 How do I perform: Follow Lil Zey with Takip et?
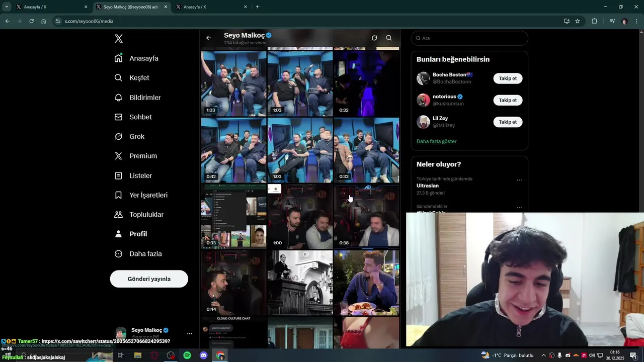point(508,122)
